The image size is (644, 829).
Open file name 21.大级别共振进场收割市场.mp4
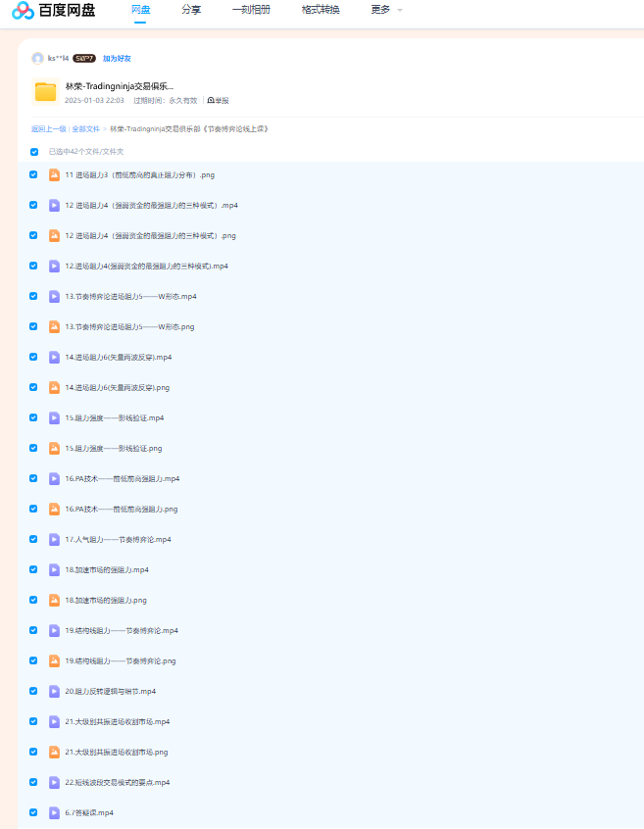[x=118, y=721]
